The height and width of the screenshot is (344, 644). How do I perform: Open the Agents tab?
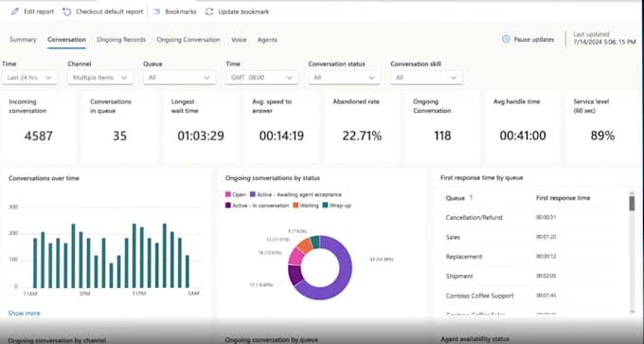click(x=267, y=40)
